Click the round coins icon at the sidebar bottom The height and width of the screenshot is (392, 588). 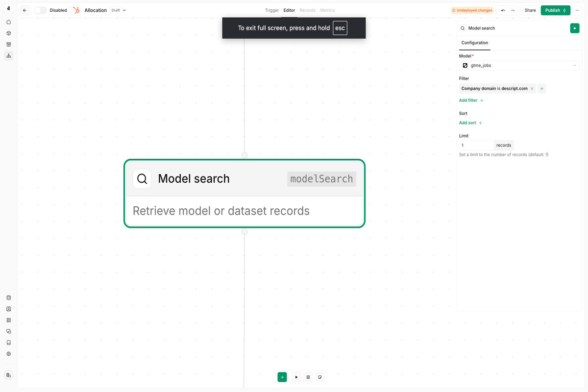[8, 375]
